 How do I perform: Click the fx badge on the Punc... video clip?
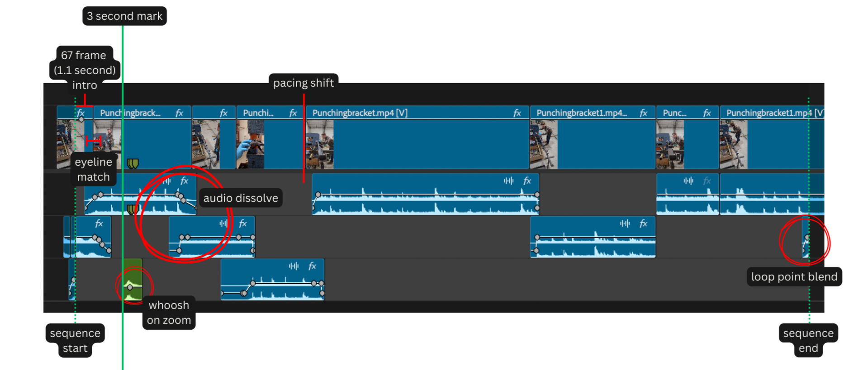coord(707,113)
